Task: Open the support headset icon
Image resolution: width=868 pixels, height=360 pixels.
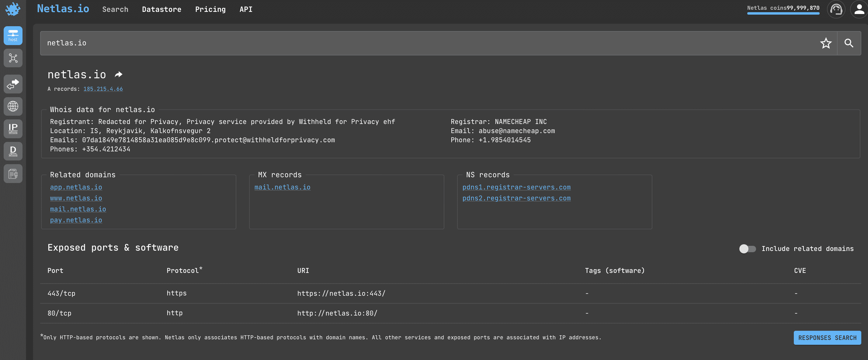Action: pyautogui.click(x=836, y=9)
